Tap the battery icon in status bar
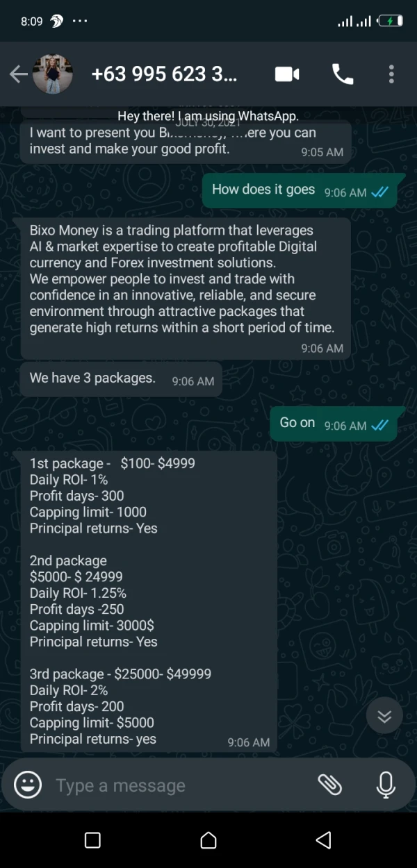 coord(390,22)
